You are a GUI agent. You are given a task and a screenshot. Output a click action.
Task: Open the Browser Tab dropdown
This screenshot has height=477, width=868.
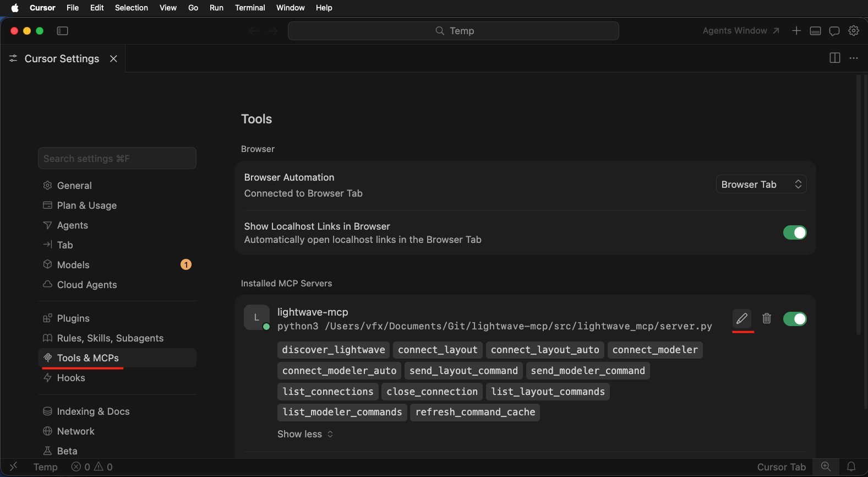(x=761, y=185)
